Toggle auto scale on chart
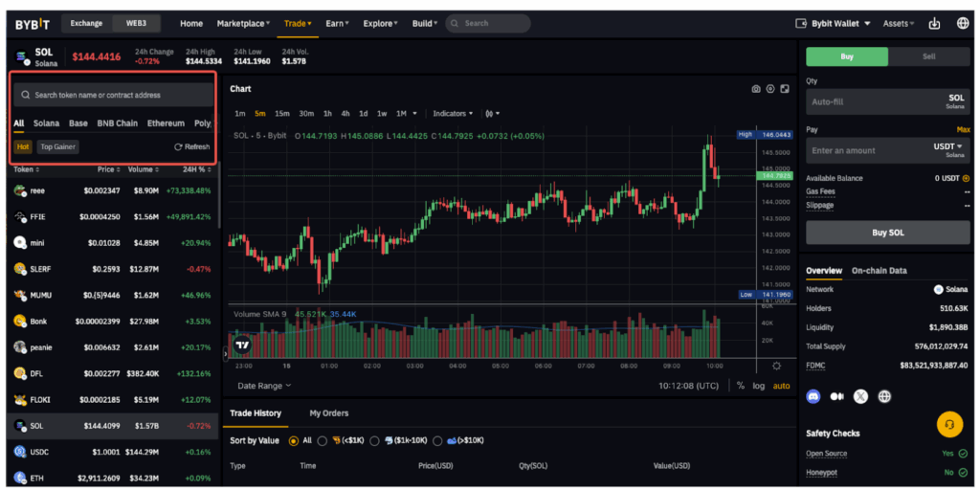This screenshot has width=980, height=490. (781, 386)
